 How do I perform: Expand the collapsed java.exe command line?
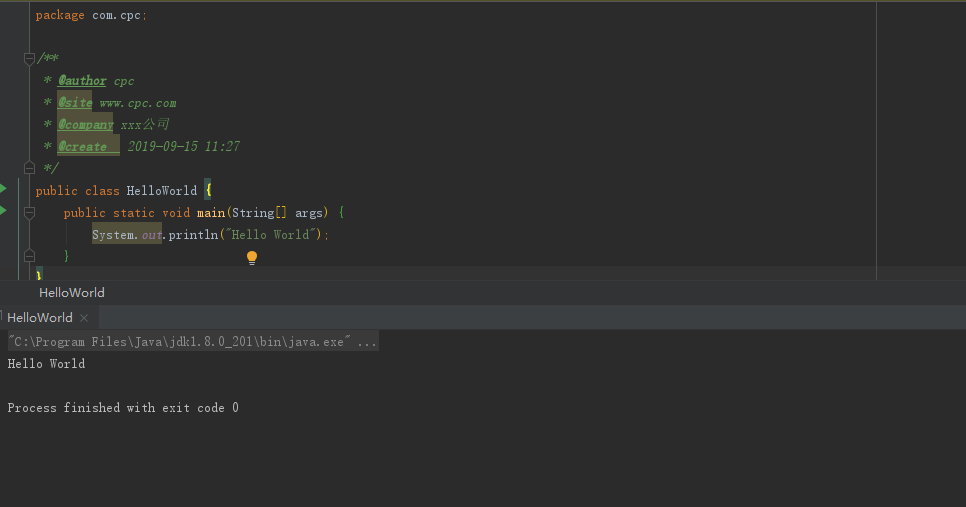[x=193, y=341]
